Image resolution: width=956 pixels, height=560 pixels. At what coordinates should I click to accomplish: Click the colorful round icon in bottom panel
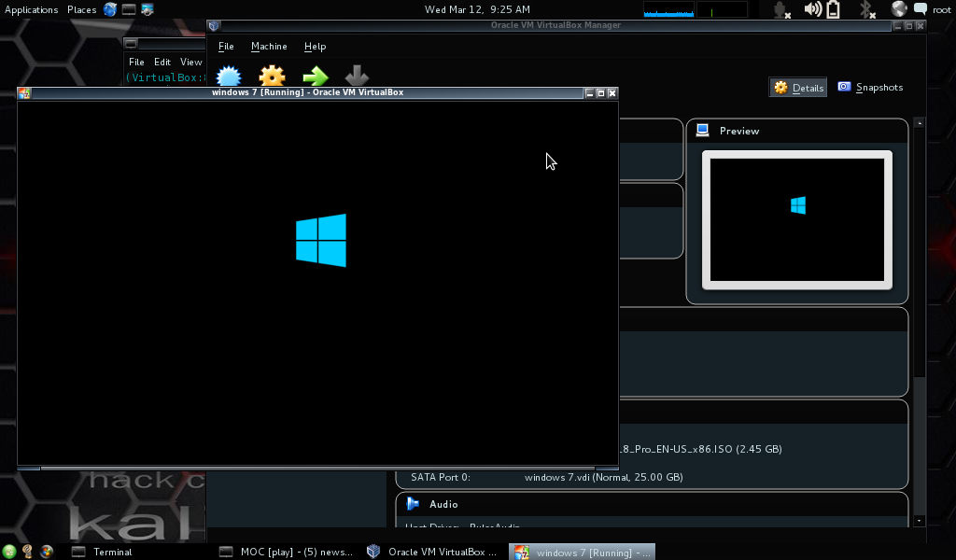[x=47, y=553]
